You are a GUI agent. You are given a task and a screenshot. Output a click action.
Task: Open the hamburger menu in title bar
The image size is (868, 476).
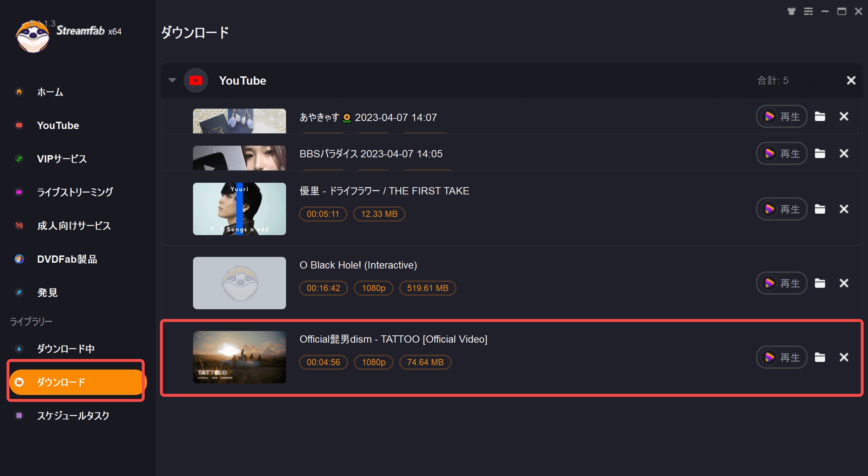click(x=808, y=11)
